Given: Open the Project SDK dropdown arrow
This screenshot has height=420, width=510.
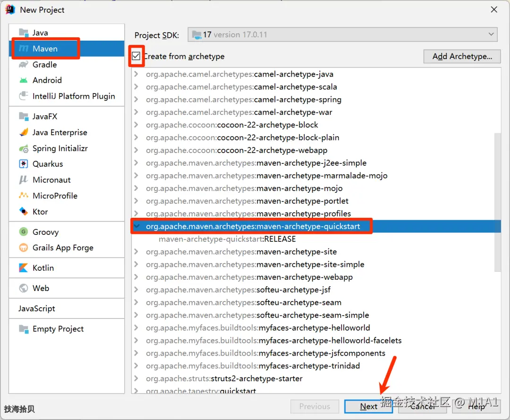Looking at the screenshot, I should [x=491, y=34].
